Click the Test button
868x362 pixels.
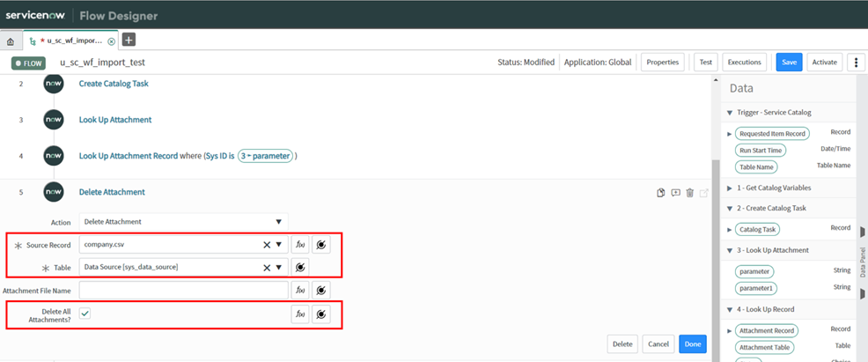pyautogui.click(x=705, y=63)
